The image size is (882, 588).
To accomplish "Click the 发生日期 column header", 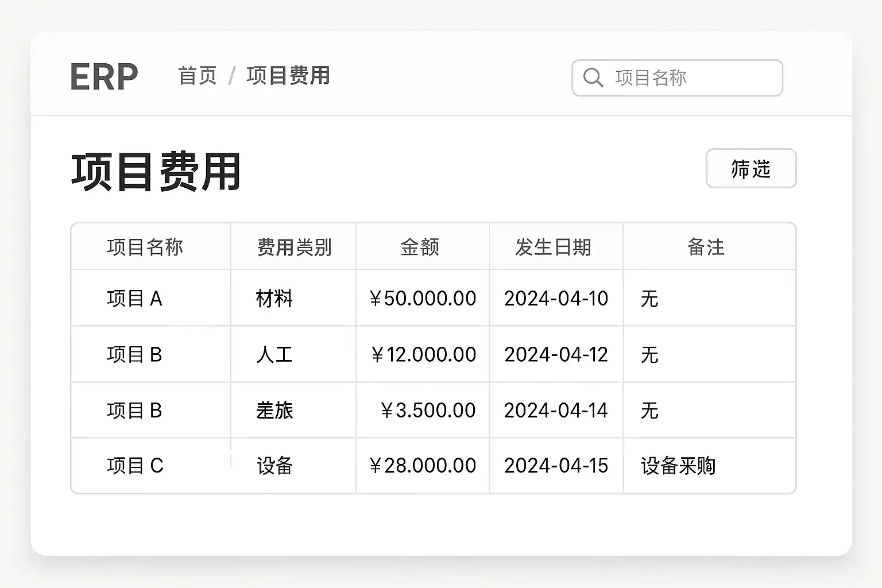I will [553, 247].
